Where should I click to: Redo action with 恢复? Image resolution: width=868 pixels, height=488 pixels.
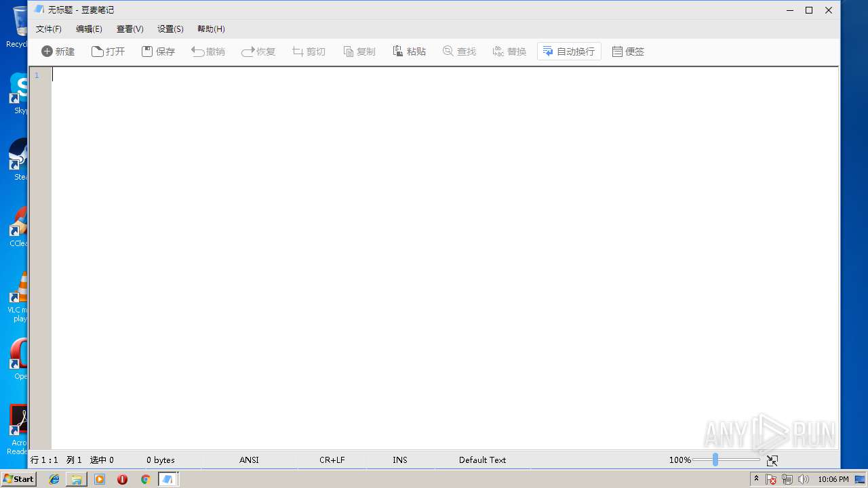tap(258, 52)
